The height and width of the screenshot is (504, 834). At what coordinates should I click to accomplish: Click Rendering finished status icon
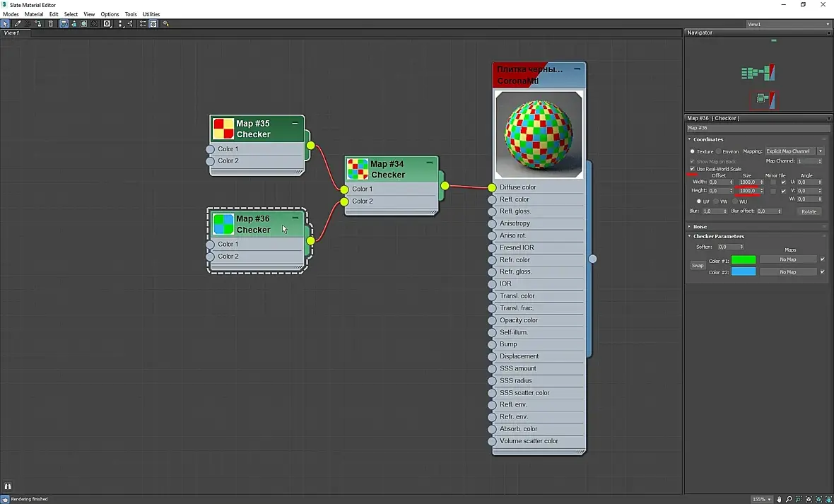tap(5, 499)
